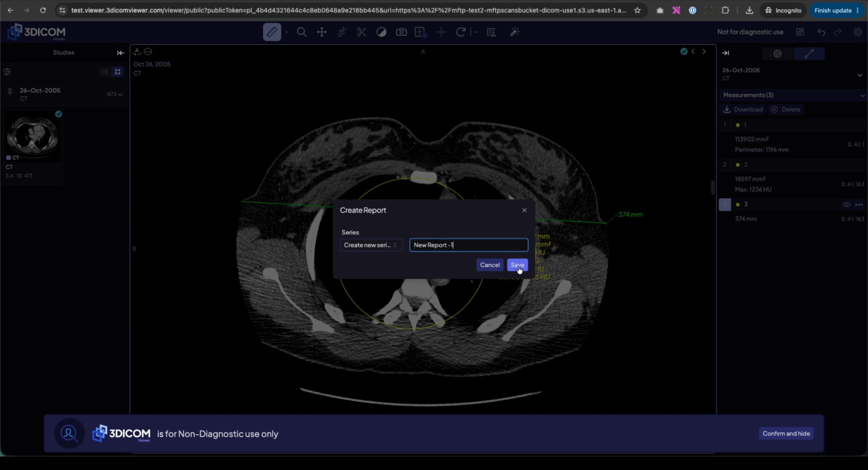Take a snapshot with the camera icon
868x470 pixels.
click(401, 32)
